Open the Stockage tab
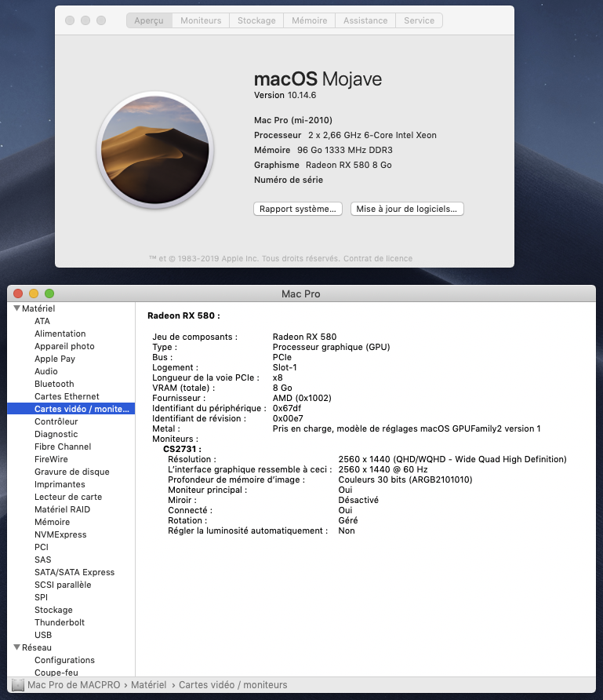The image size is (603, 700). coord(256,20)
